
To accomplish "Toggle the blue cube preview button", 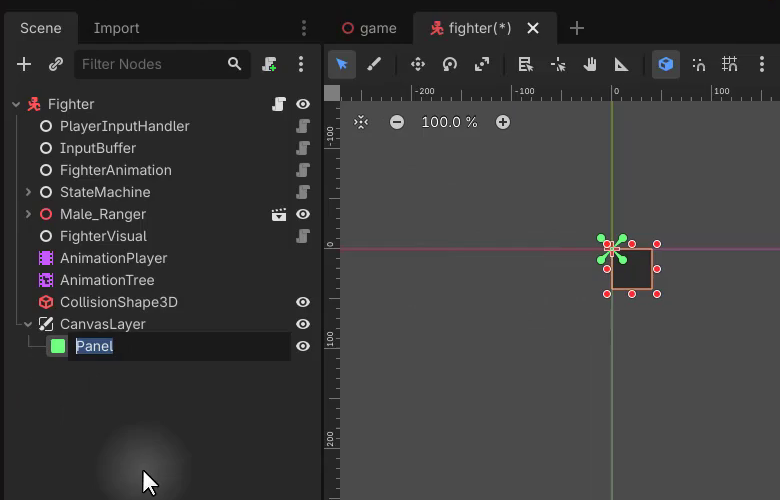I will tap(666, 64).
